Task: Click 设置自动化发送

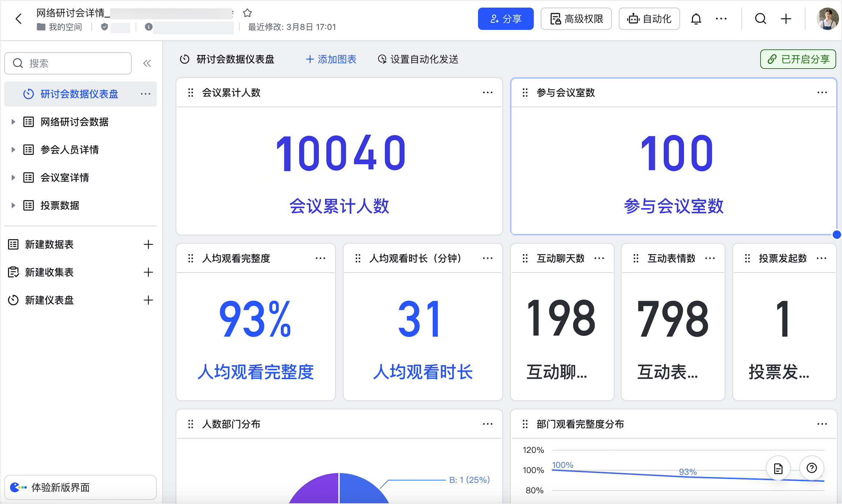Action: click(418, 59)
